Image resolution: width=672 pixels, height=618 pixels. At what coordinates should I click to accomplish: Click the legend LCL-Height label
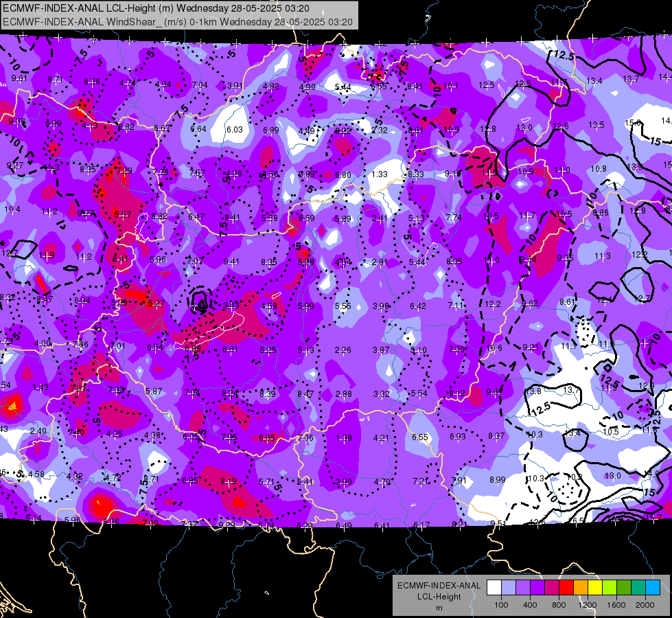(439, 597)
